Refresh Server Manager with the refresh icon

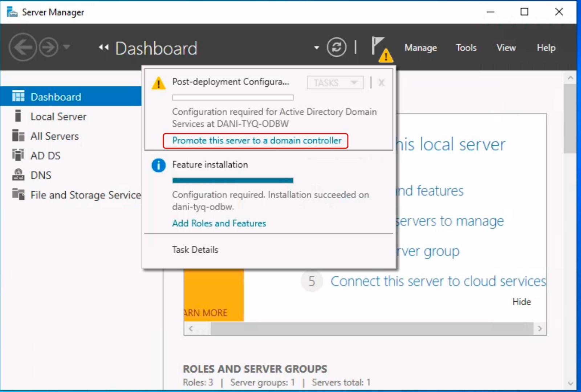[336, 47]
